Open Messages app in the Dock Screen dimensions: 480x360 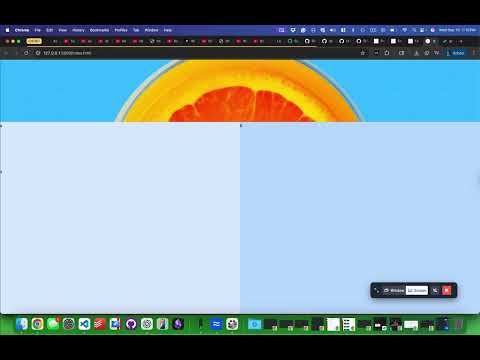click(x=53, y=324)
